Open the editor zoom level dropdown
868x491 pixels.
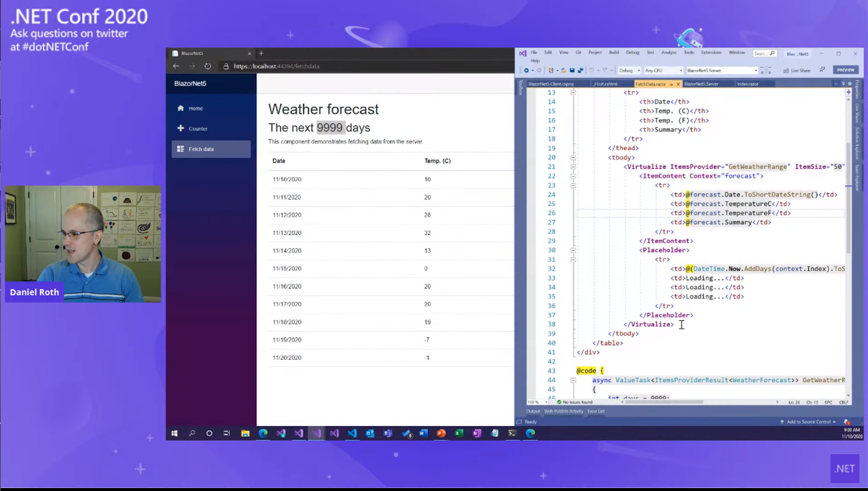tap(536, 402)
